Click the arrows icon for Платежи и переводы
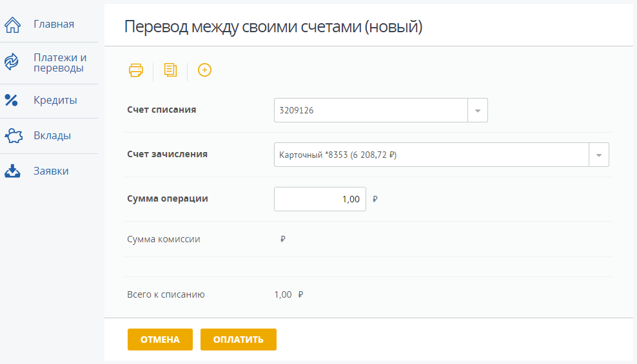Image resolution: width=637 pixels, height=364 pixels. (12, 62)
